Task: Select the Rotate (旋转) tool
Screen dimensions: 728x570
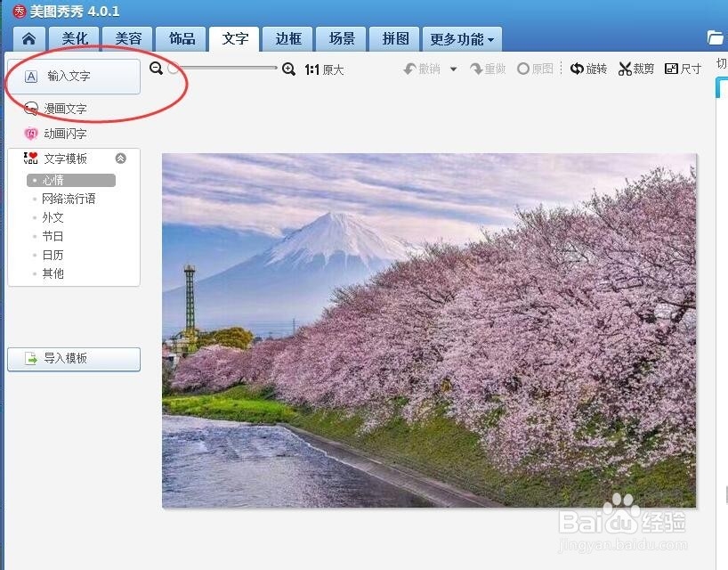Action: point(588,69)
